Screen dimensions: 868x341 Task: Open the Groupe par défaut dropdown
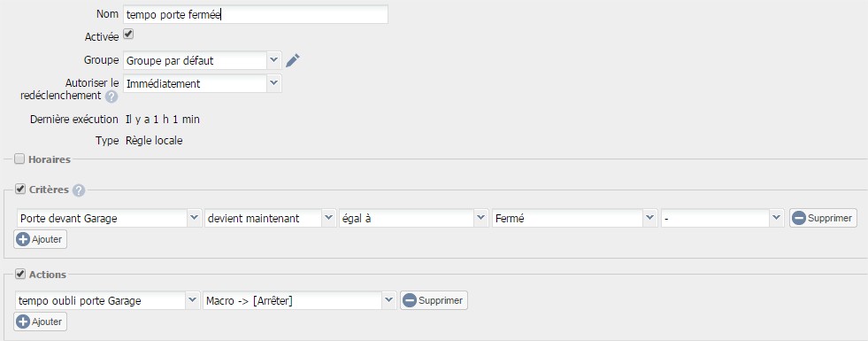[x=202, y=60]
